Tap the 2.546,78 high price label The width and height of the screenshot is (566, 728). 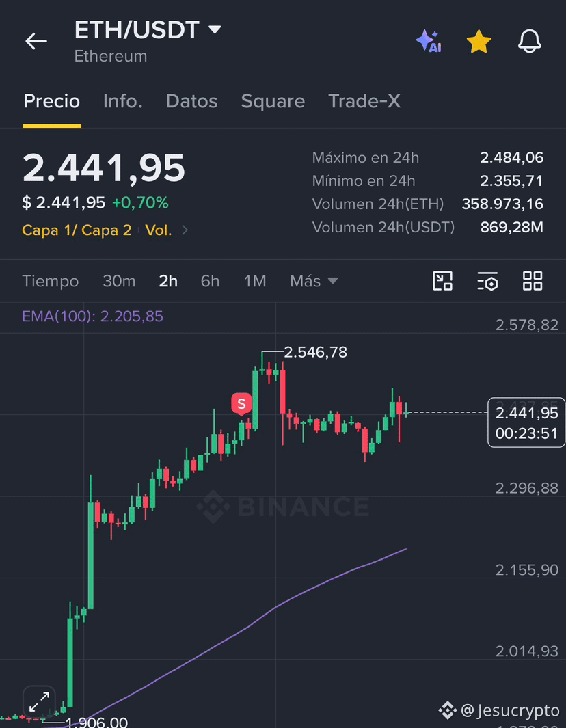pyautogui.click(x=316, y=353)
